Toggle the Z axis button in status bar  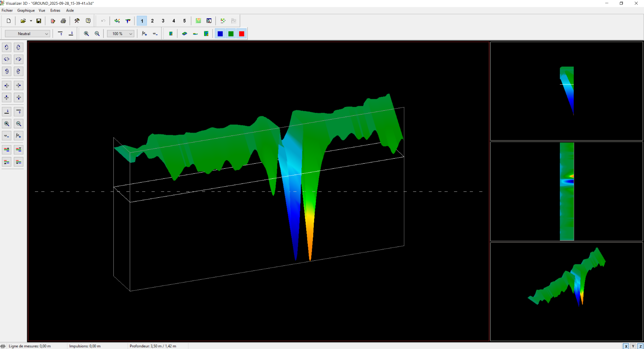pos(640,346)
